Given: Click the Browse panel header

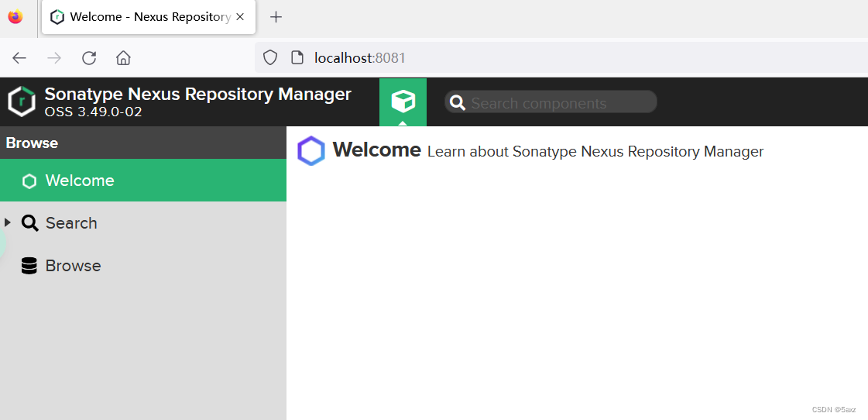Looking at the screenshot, I should click(142, 143).
